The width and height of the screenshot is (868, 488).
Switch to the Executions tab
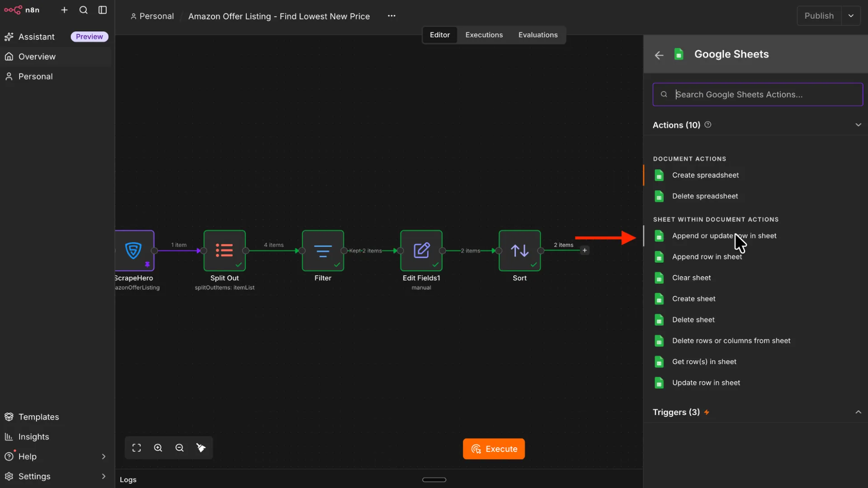484,35
